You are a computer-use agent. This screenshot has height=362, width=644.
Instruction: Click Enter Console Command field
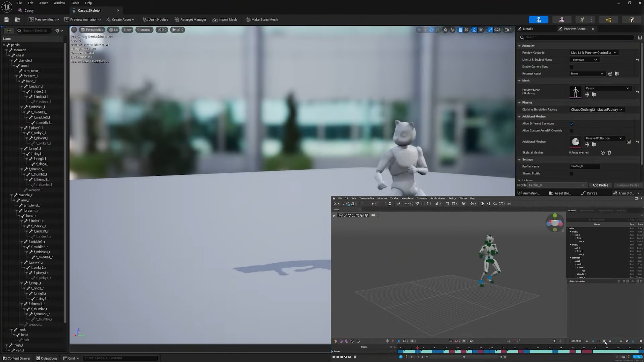[120, 358]
